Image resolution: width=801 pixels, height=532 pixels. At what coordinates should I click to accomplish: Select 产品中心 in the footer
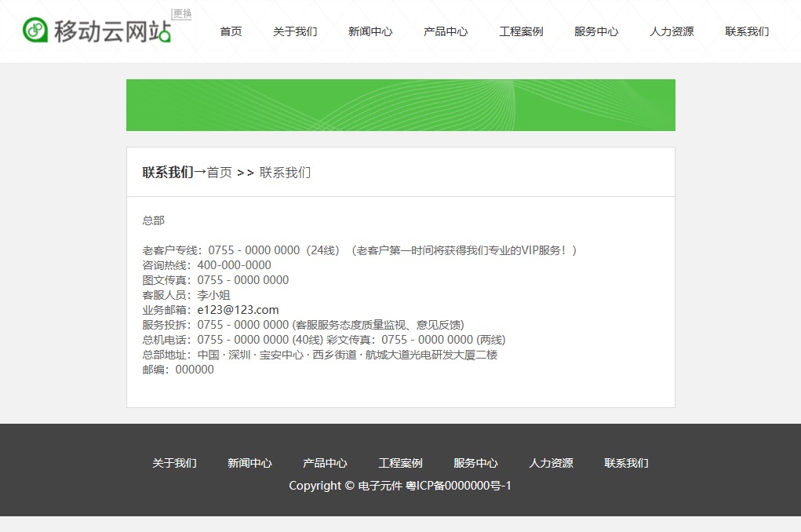pyautogui.click(x=325, y=463)
